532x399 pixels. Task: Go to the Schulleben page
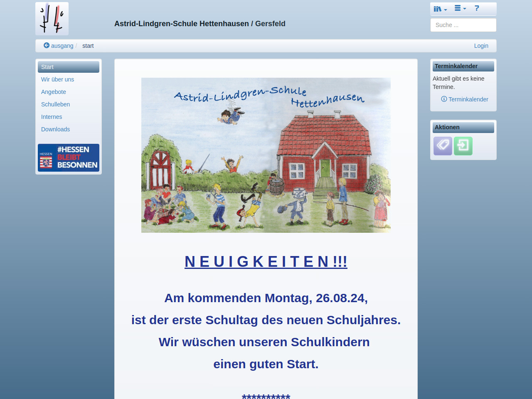click(x=55, y=104)
